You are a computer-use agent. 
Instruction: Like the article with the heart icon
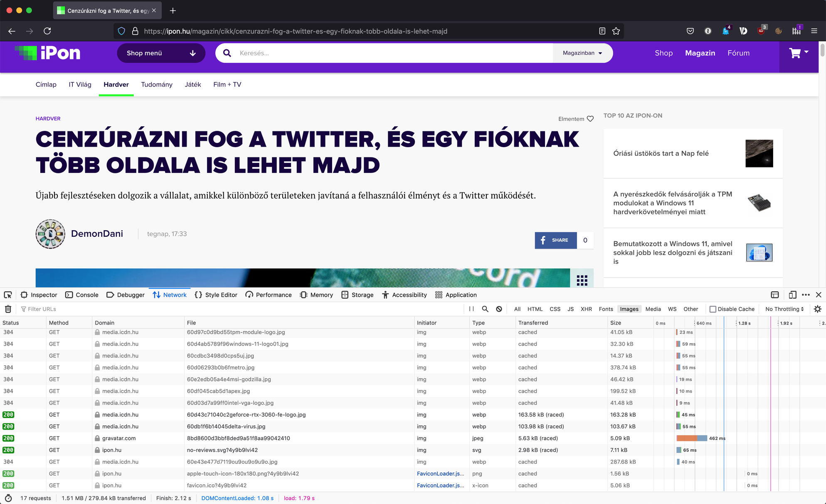point(590,119)
